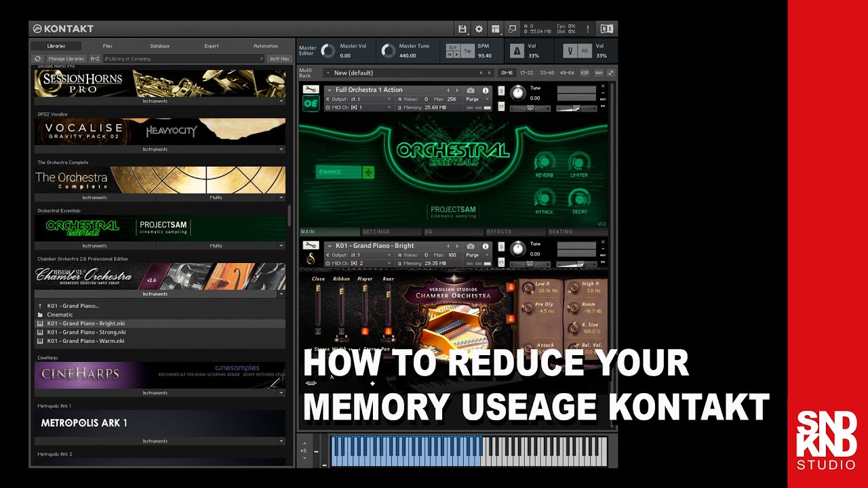The height and width of the screenshot is (488, 868).
Task: Solo the Full Orchestra 1 Action instrument
Action: 501,90
